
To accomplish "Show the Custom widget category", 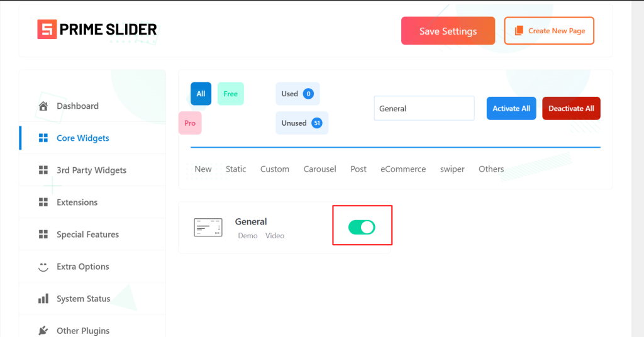I will pos(275,168).
